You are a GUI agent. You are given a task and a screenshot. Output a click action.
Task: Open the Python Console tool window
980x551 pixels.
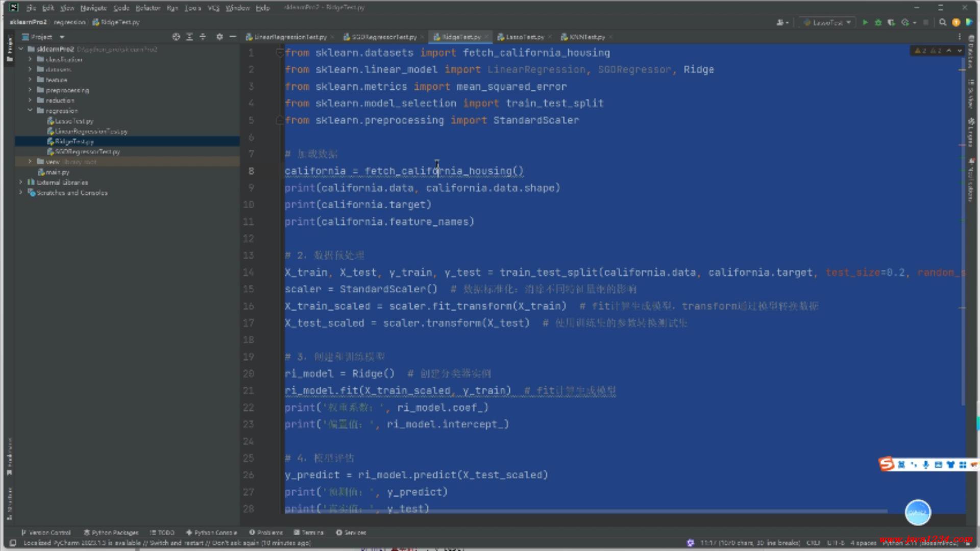(x=211, y=532)
